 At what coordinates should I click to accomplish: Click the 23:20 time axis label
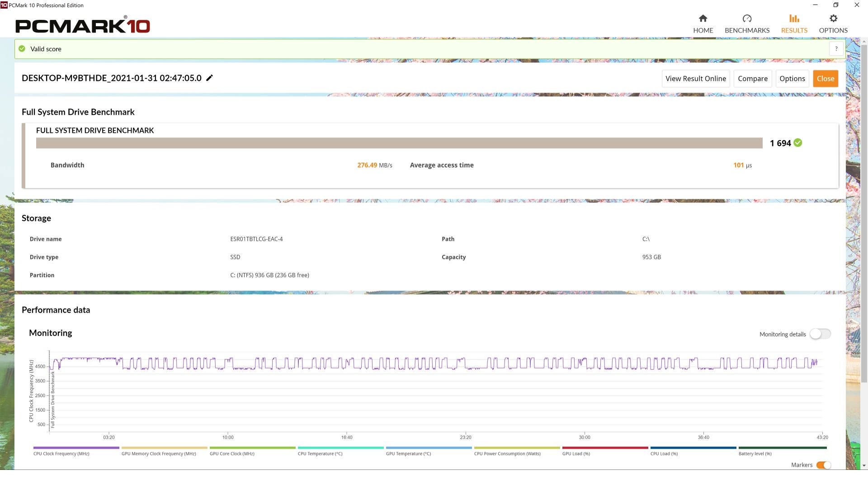(466, 437)
